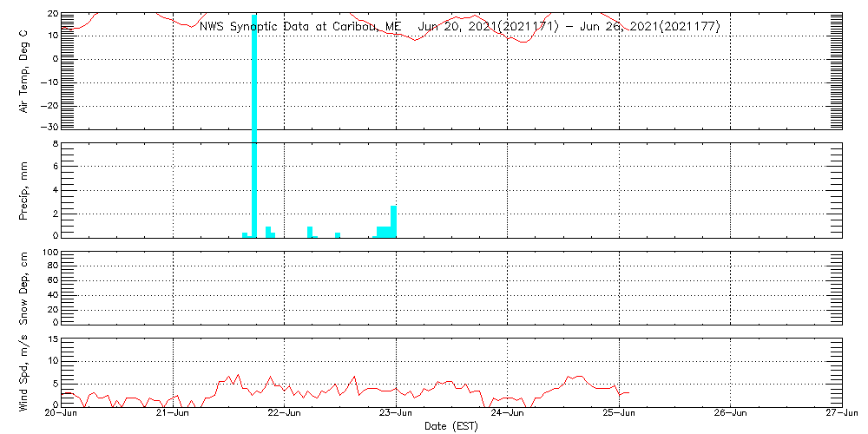The width and height of the screenshot is (868, 434).
Task: Click the "Air Temp, Deg C" axis label
Action: coord(23,72)
